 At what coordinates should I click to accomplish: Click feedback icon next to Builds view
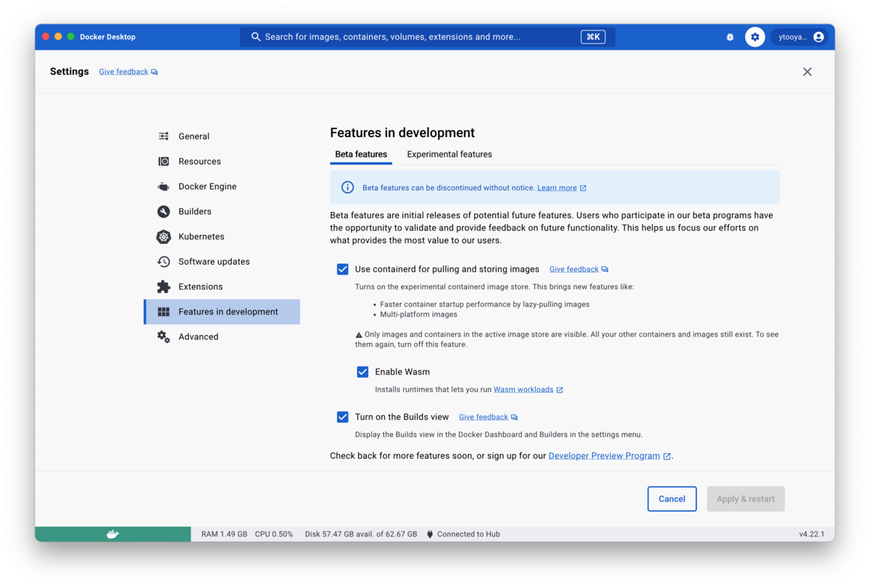point(514,418)
